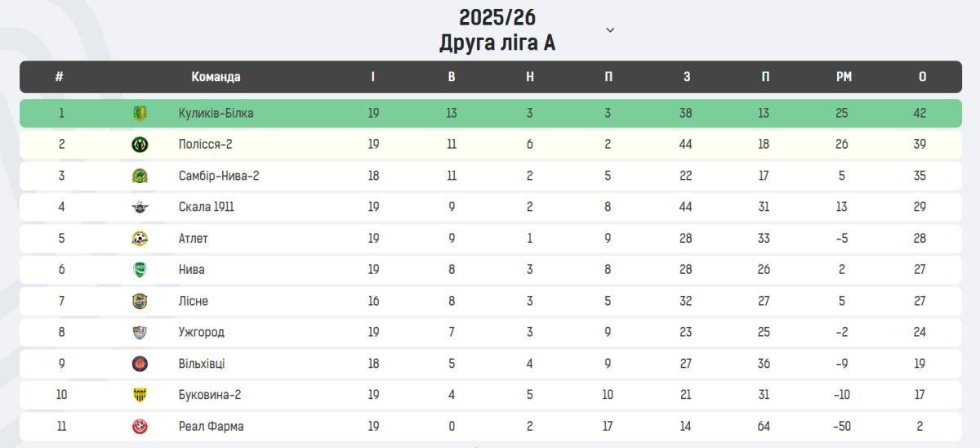
Task: Click the Атлет team logo
Action: [140, 239]
